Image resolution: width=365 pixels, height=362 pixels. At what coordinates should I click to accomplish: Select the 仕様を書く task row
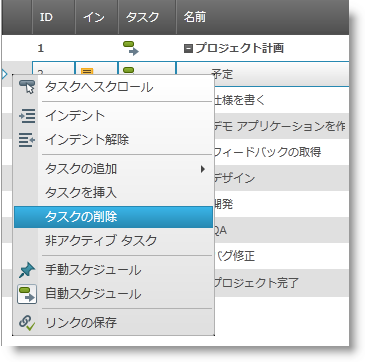click(281, 100)
